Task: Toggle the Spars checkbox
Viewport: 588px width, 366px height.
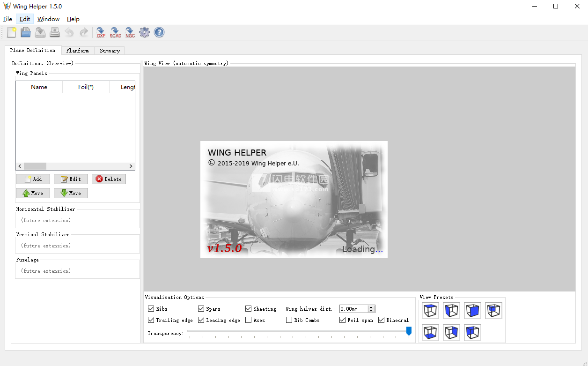Action: (201, 309)
